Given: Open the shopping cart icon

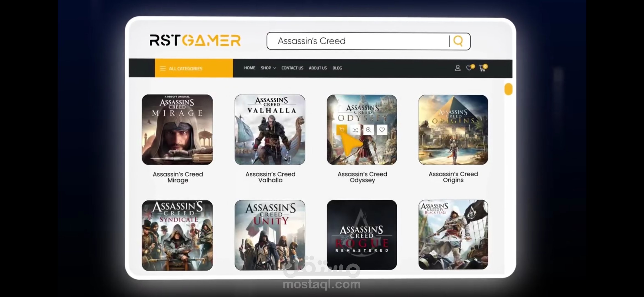Looking at the screenshot, I should tap(482, 68).
